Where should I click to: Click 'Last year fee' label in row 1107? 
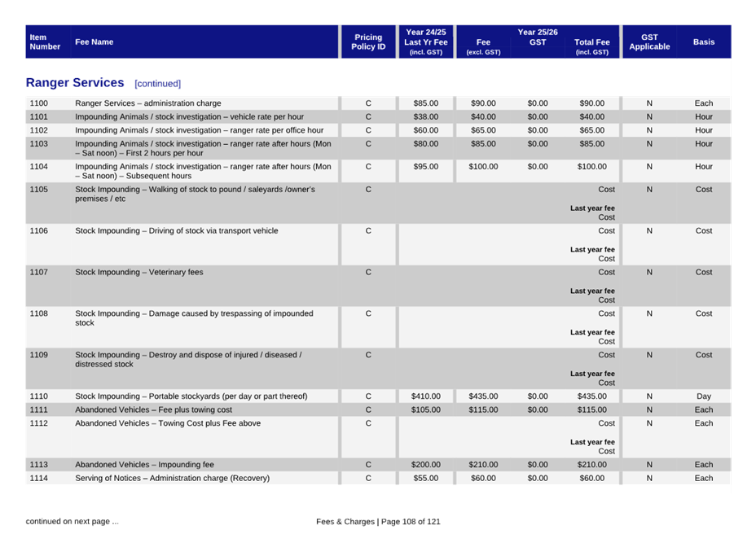click(x=592, y=291)
